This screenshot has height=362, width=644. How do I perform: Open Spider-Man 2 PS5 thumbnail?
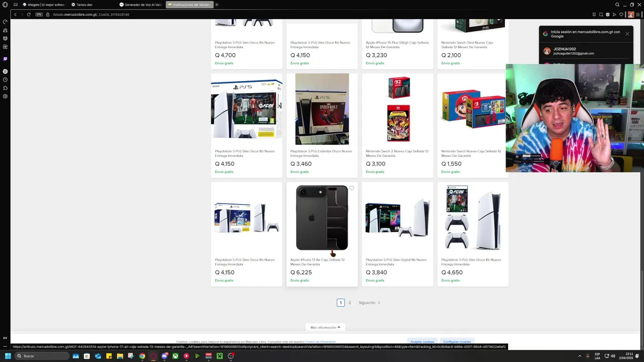coord(322,109)
